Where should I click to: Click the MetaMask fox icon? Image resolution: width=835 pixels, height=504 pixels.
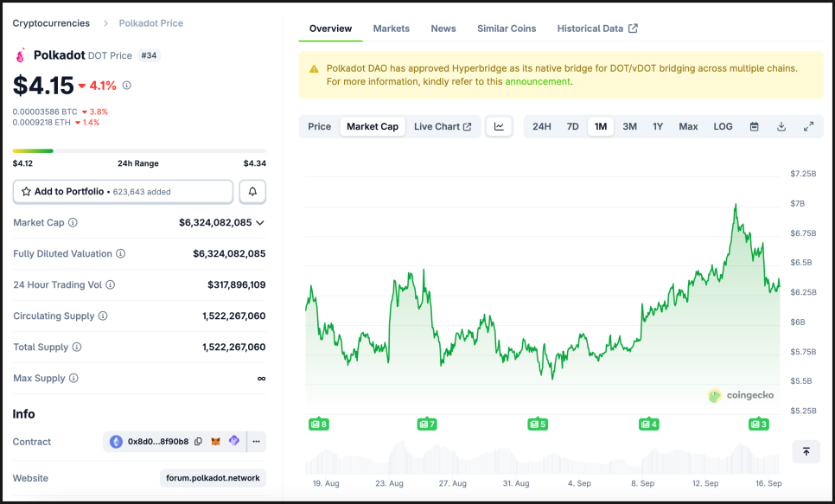pyautogui.click(x=216, y=442)
